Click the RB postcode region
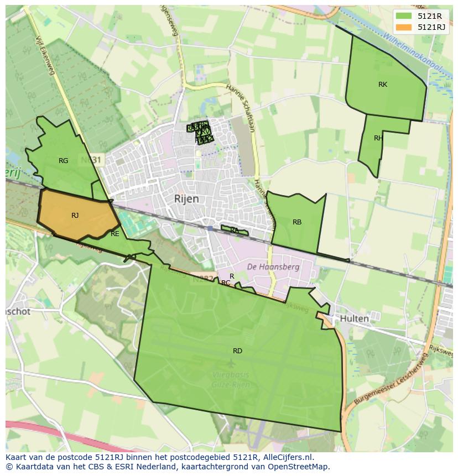Image resolution: width=458 pixels, height=476 pixels. coord(297,222)
